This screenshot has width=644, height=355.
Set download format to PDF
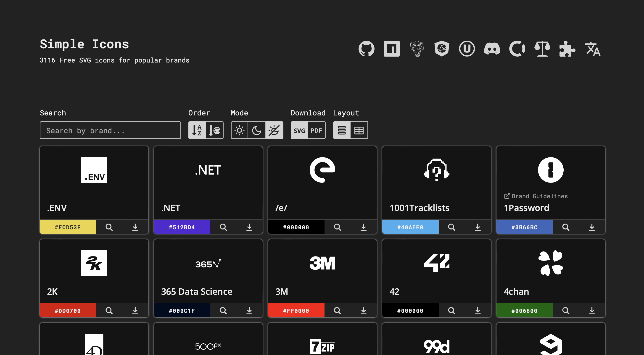click(317, 130)
